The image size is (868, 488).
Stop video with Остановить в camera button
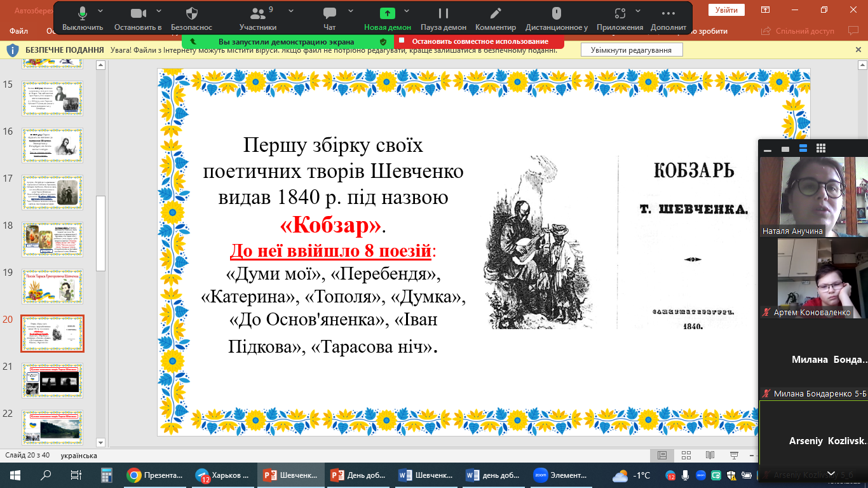click(138, 19)
